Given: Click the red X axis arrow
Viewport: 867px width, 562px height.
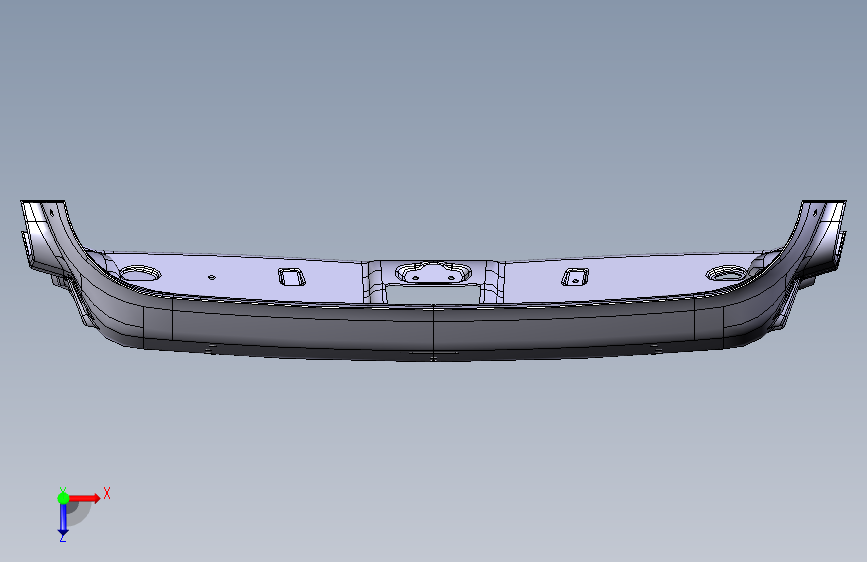Looking at the screenshot, I should [x=85, y=498].
